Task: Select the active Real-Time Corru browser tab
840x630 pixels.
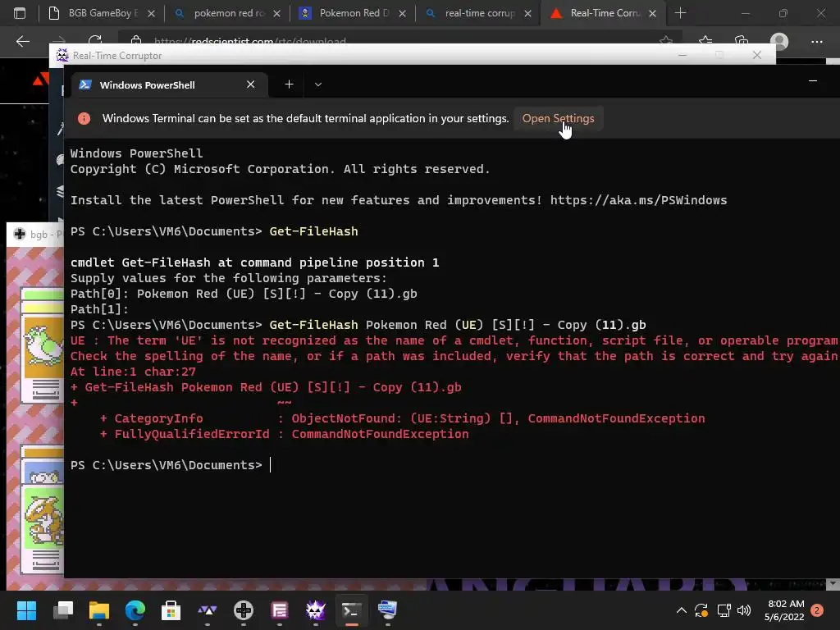Action: [603, 13]
